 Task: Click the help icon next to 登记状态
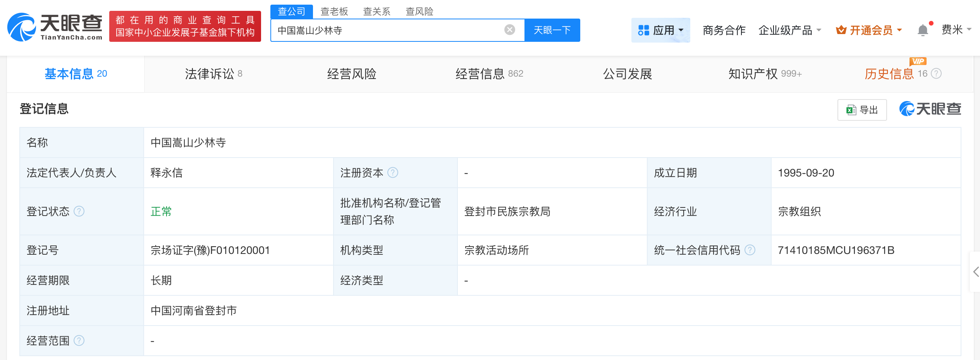pos(79,211)
